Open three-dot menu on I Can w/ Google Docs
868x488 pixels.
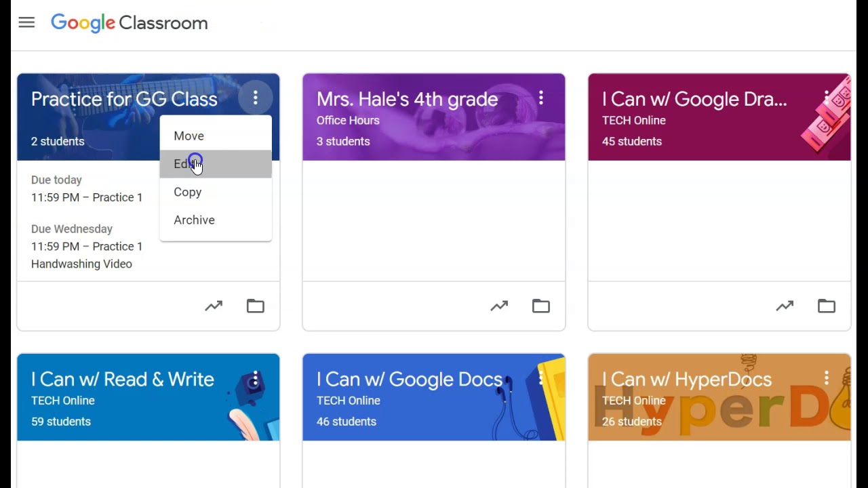tap(541, 378)
